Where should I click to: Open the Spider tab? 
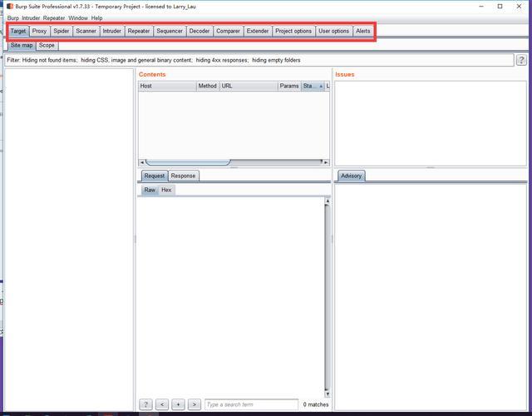(x=62, y=31)
